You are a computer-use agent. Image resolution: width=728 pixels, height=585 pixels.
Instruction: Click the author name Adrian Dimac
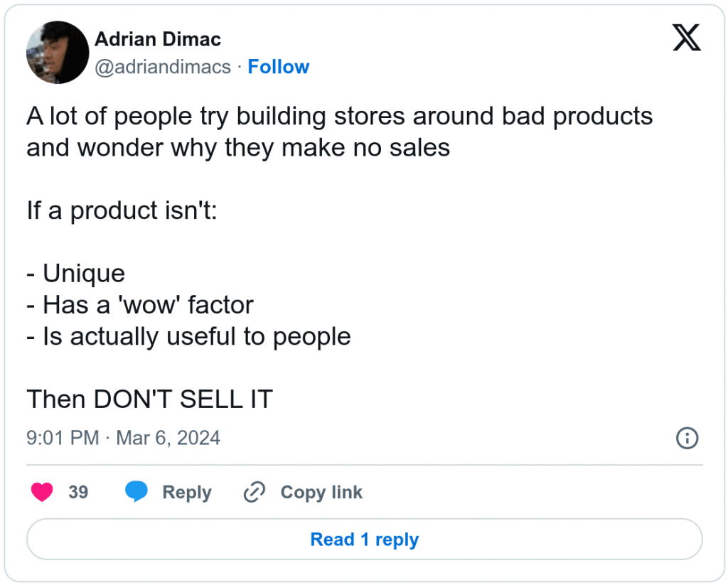coord(157,39)
